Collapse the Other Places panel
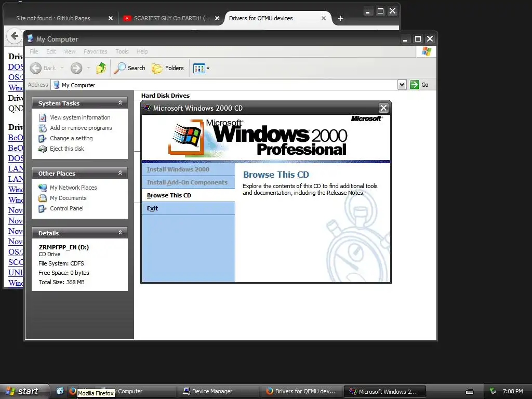Viewport: 532px width, 399px height. (120, 173)
